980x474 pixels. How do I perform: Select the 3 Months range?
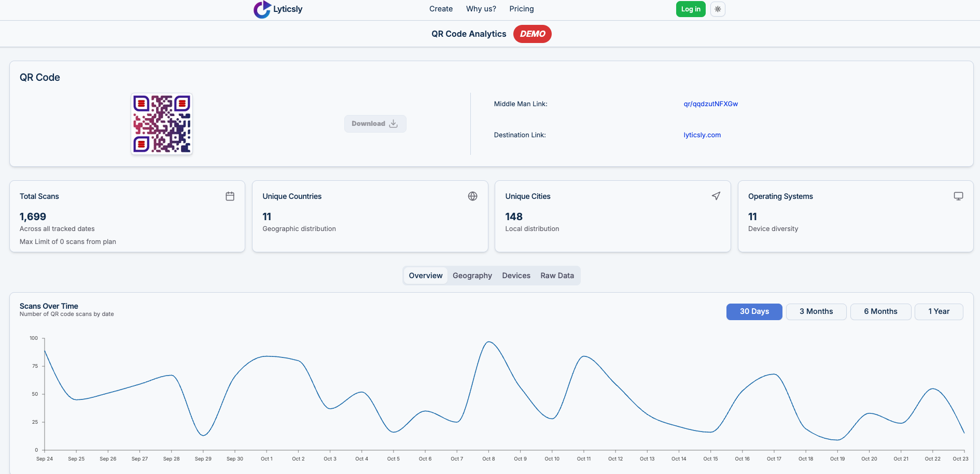click(816, 312)
